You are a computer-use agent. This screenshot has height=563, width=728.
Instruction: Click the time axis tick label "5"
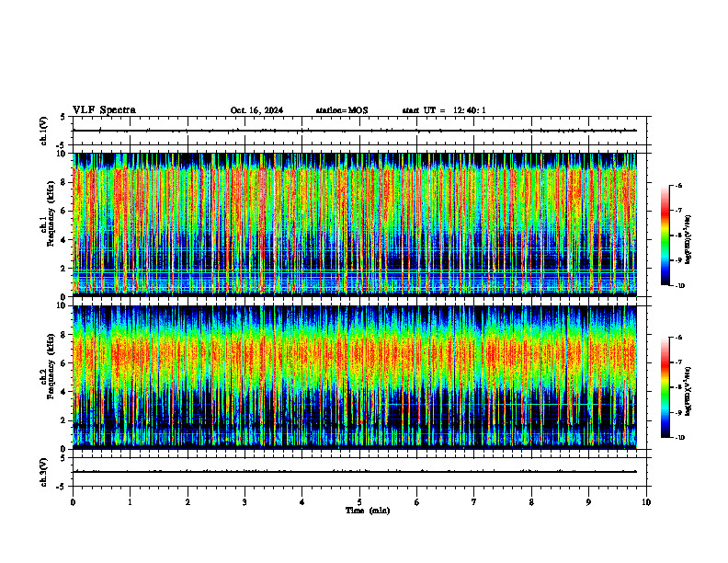point(359,502)
